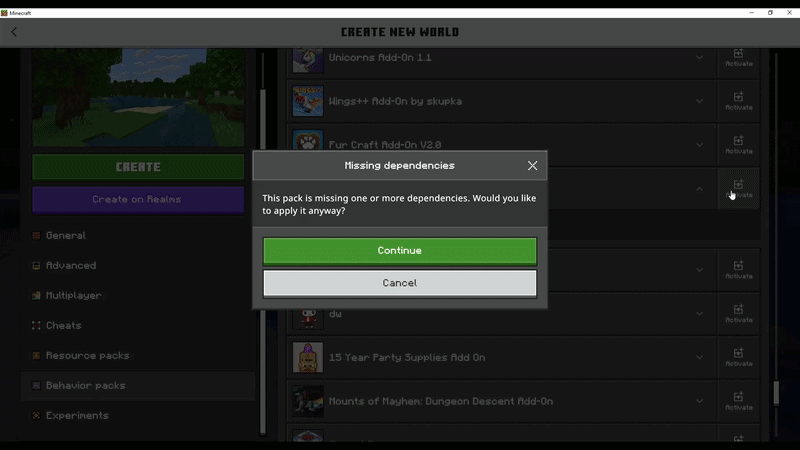The width and height of the screenshot is (800, 450).
Task: Expand Mounts of Mayhem Add-On details
Action: click(x=699, y=402)
